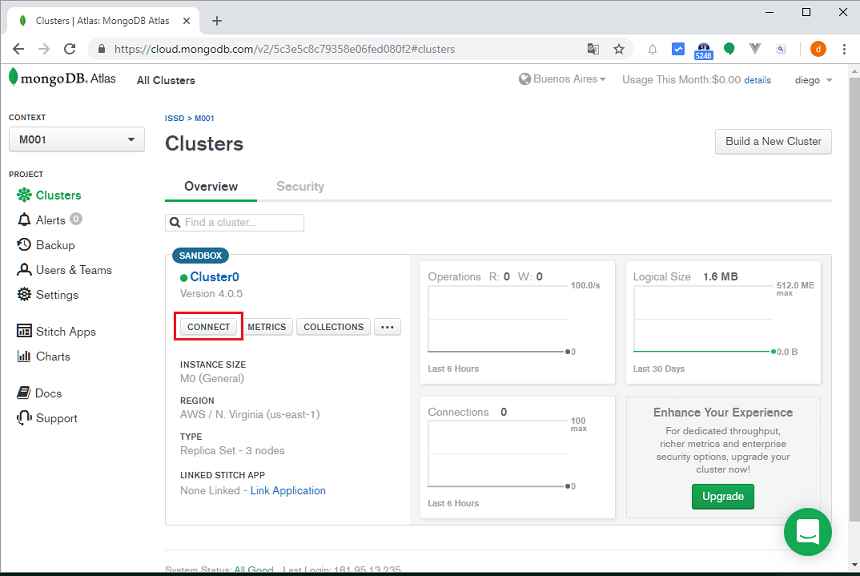This screenshot has width=860, height=576.
Task: Click the green extension icon in toolbar
Action: click(x=729, y=49)
